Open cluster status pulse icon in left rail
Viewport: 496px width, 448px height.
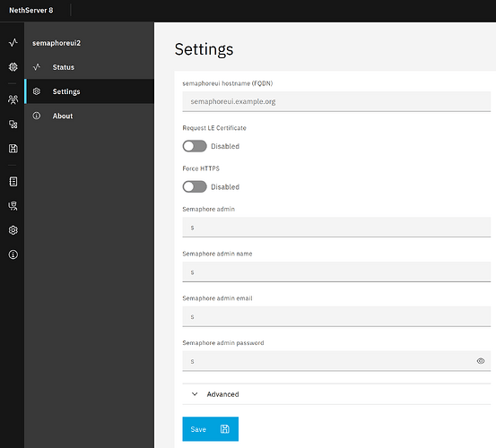[13, 43]
